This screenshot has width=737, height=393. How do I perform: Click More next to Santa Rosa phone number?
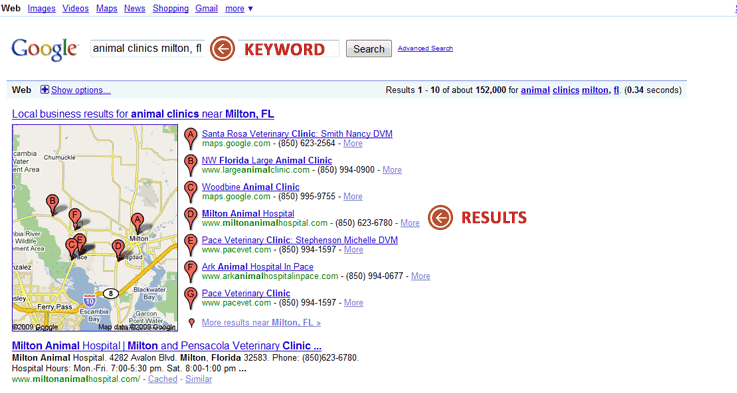(x=353, y=143)
